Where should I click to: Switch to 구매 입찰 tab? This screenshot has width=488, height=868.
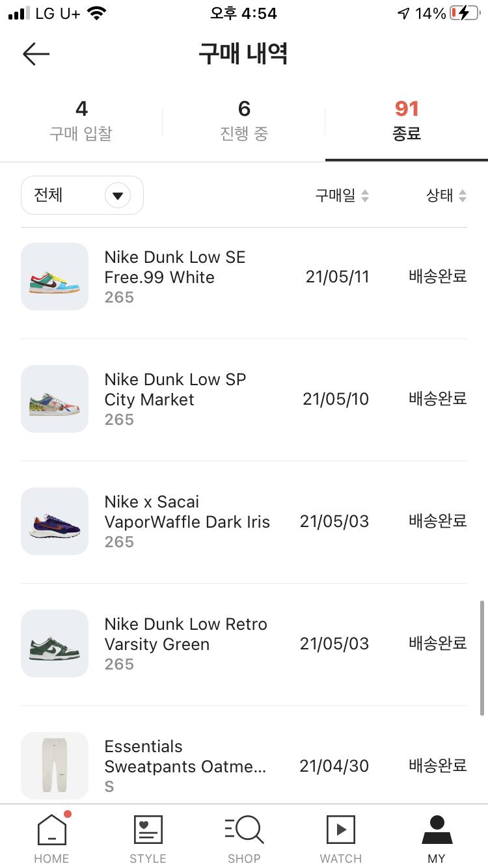tap(81, 120)
